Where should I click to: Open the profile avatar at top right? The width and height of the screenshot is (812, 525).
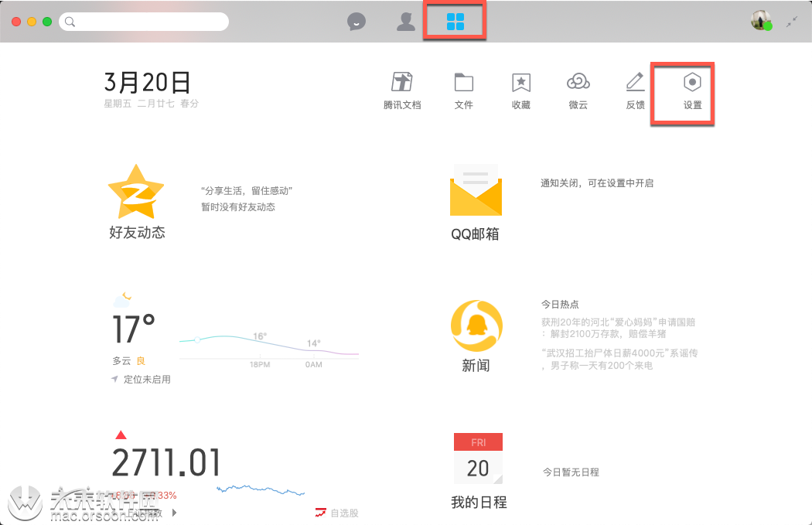pyautogui.click(x=761, y=21)
